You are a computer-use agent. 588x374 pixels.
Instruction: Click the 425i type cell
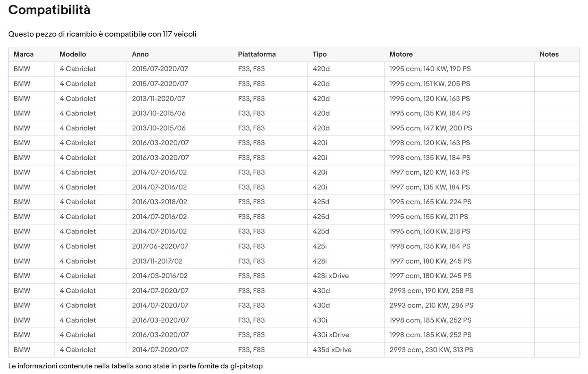[319, 246]
